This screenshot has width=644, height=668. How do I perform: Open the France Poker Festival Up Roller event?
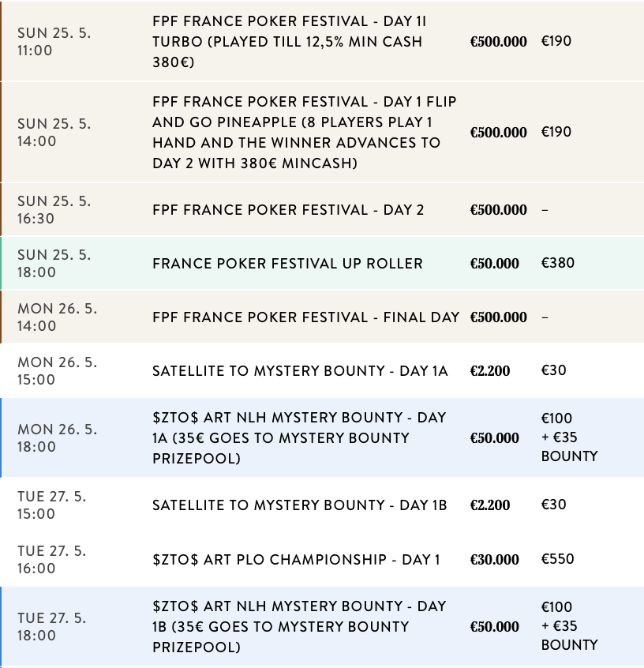tap(287, 264)
